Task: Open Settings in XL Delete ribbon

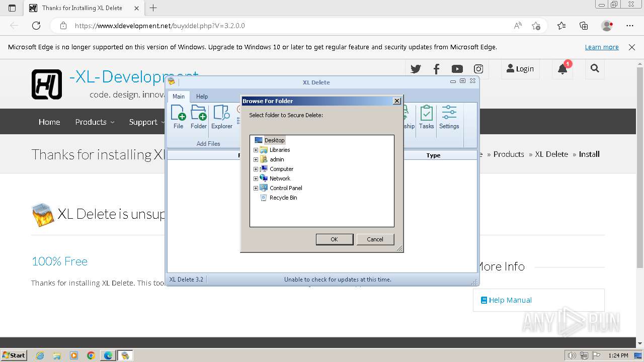Action: click(449, 117)
